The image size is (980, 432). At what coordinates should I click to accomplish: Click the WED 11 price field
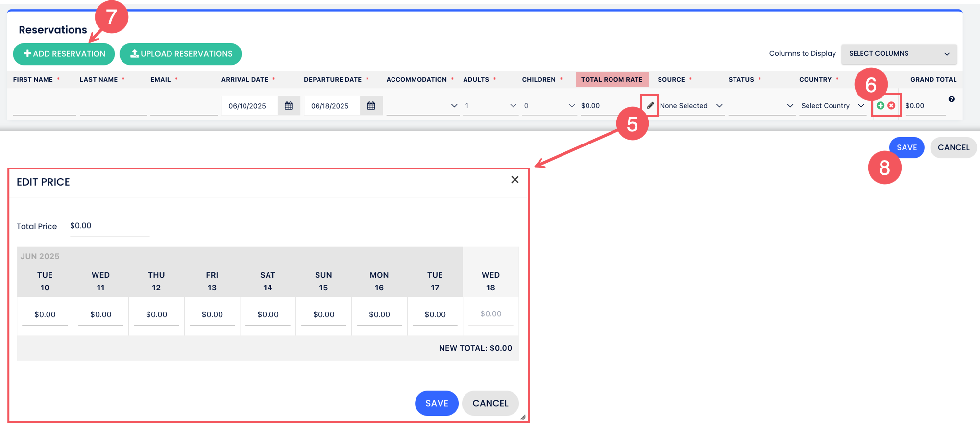pos(101,315)
